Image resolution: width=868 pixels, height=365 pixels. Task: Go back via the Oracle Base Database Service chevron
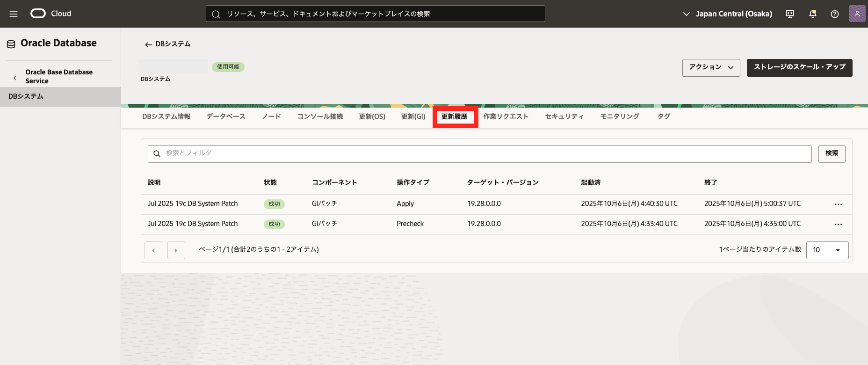click(15, 78)
